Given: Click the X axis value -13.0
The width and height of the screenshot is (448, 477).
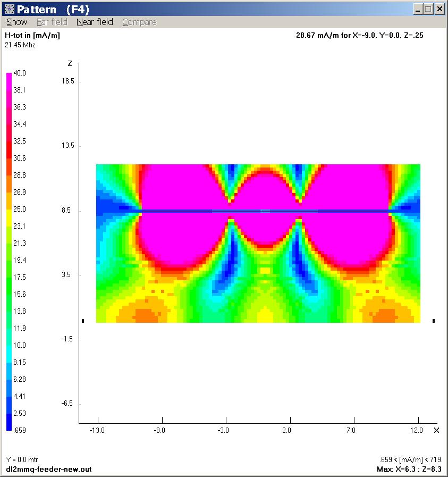Looking at the screenshot, I should pyautogui.click(x=97, y=430).
